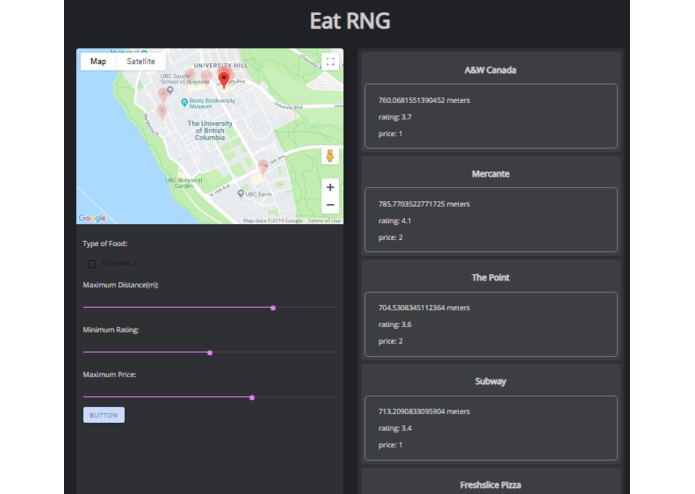
Task: Open the Google logo link on map
Action: pos(92,218)
